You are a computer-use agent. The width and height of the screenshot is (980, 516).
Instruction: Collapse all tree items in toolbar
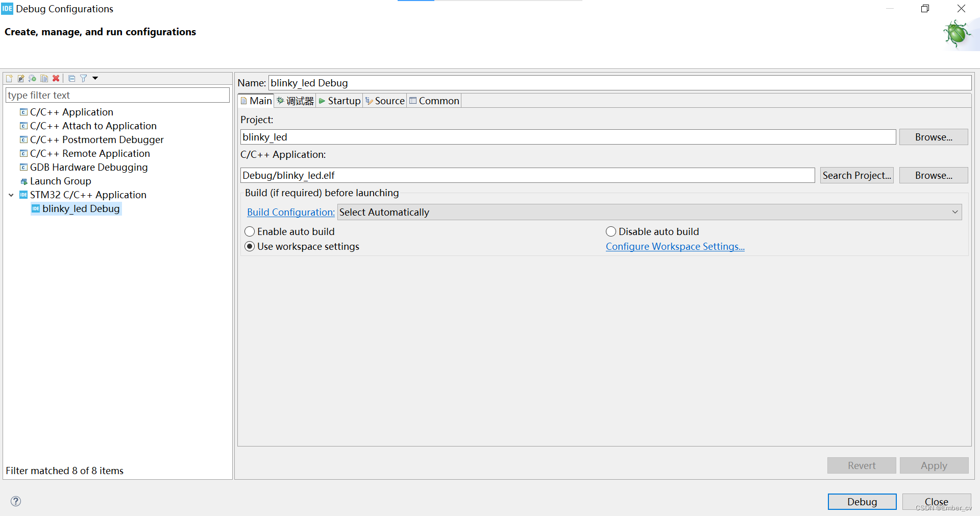(71, 78)
